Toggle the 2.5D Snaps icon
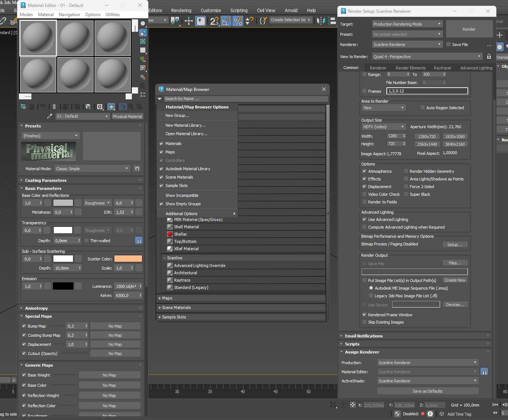The image size is (508, 420). pyautogui.click(x=214, y=21)
